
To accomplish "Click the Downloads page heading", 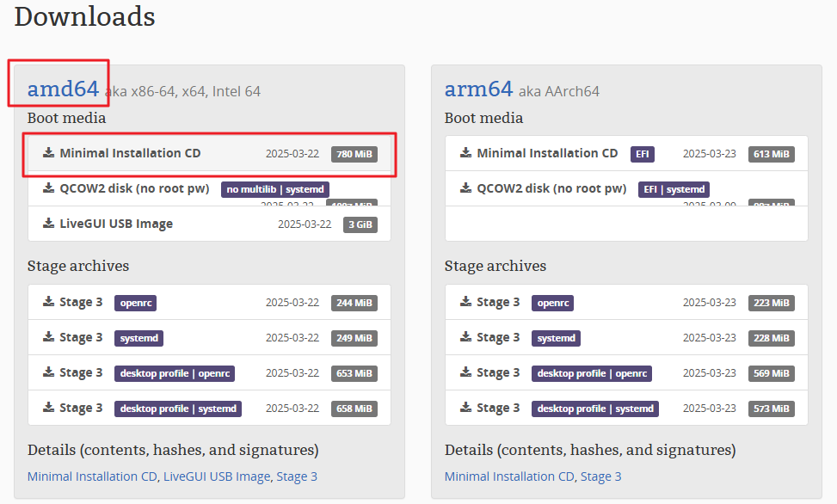I will pyautogui.click(x=84, y=16).
